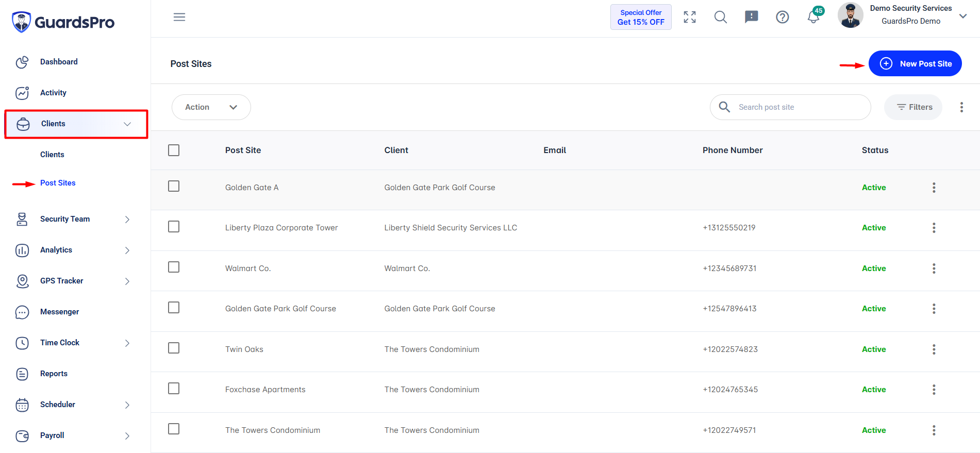This screenshot has width=980, height=453.
Task: Expand the GPS Tracker submenu arrow
Action: (x=127, y=281)
